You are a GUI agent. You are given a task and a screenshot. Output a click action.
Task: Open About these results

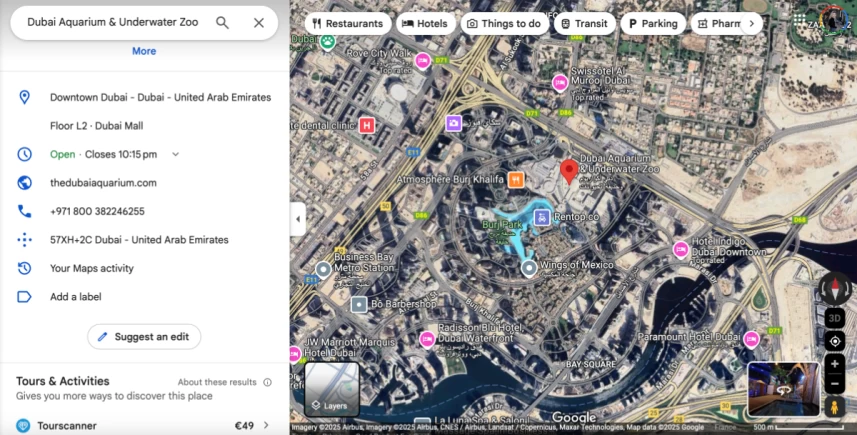click(x=217, y=382)
